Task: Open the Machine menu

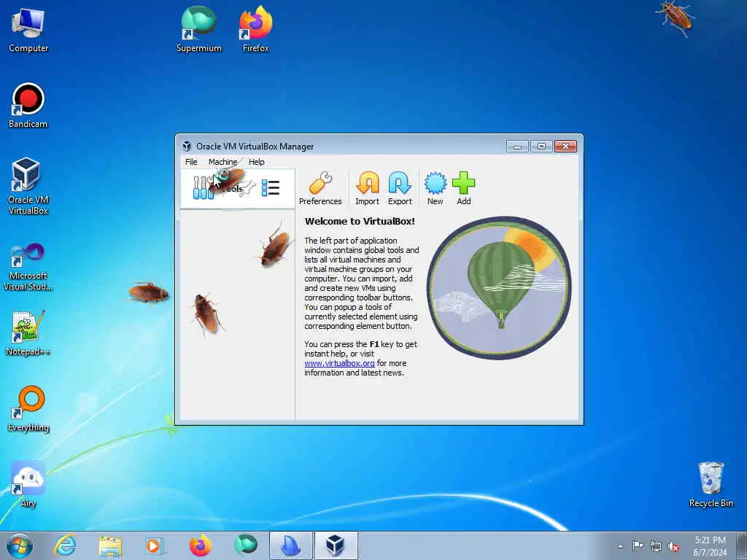Action: pos(222,162)
